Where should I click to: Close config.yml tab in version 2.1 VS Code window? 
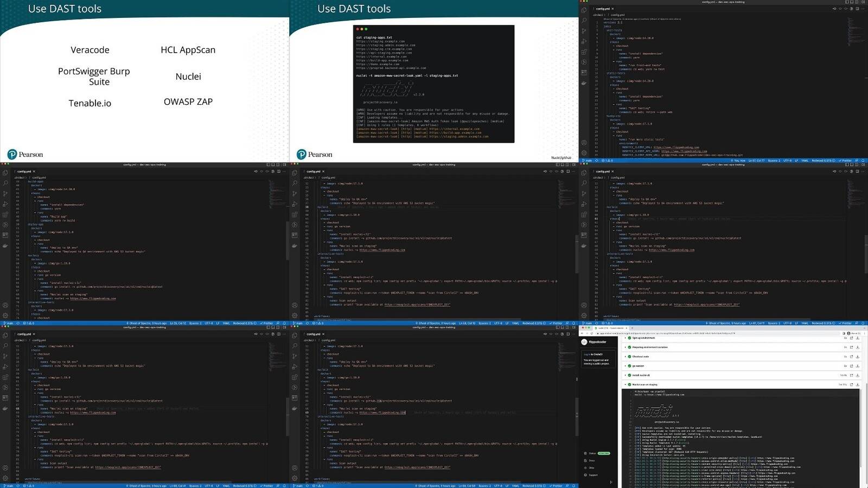(612, 9)
